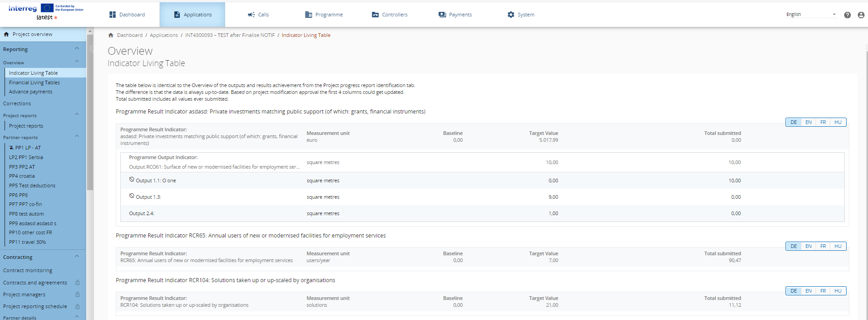The width and height of the screenshot is (868, 320).
Task: Click the help question mark icon
Action: click(x=847, y=15)
